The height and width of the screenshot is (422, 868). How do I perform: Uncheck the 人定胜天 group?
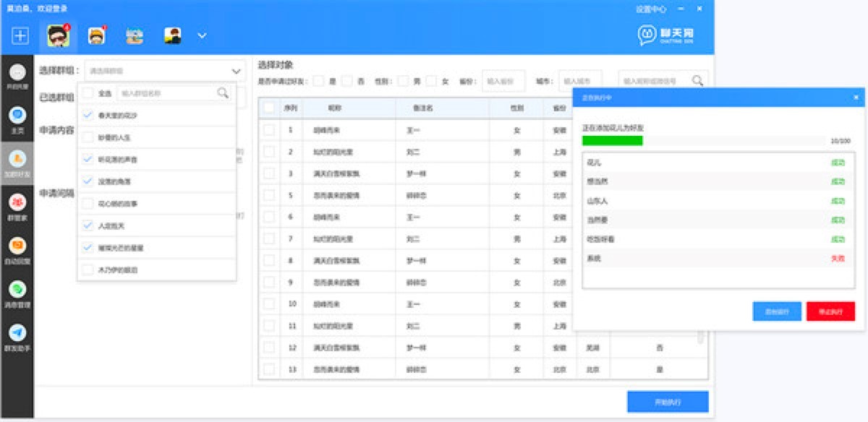[x=88, y=225]
